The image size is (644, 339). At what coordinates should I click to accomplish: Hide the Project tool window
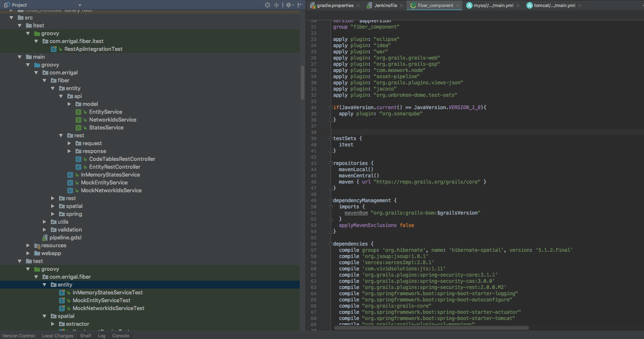(x=300, y=5)
